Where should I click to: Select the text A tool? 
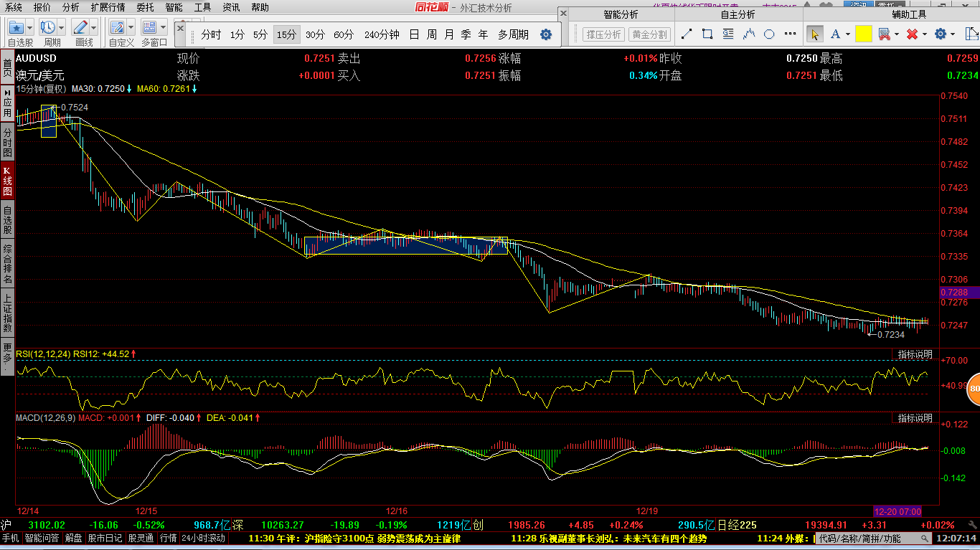(x=835, y=34)
